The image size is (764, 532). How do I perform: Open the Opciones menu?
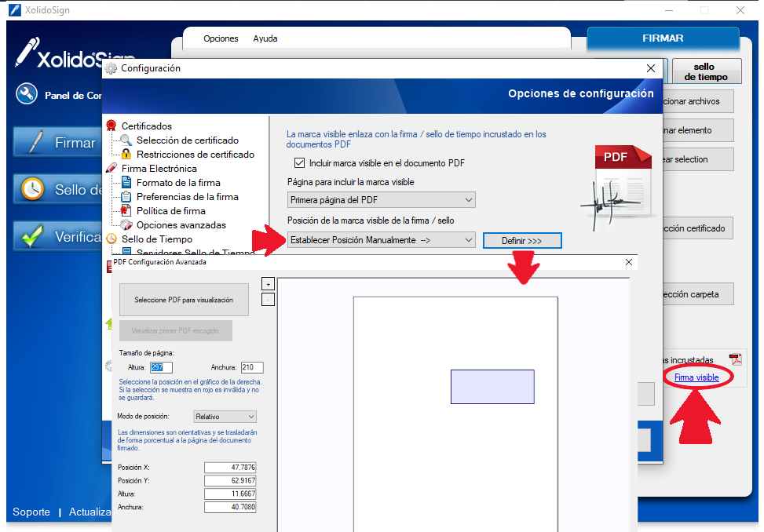tap(221, 38)
